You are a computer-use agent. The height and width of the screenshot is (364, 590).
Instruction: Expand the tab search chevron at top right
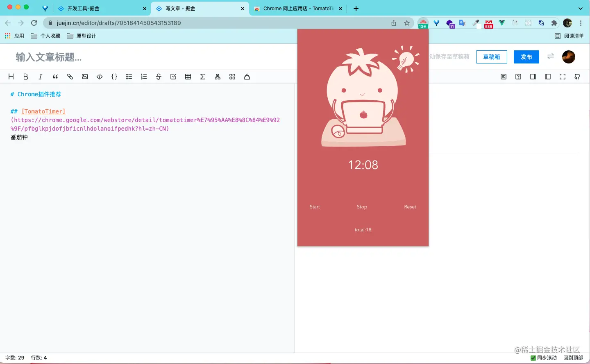[581, 8]
